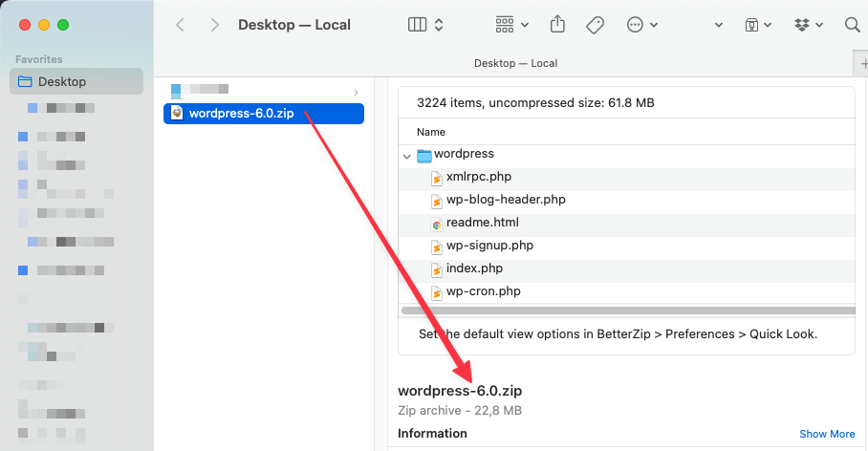The width and height of the screenshot is (868, 451).
Task: Click the 3224 items uncompressed size summary
Action: tap(535, 103)
